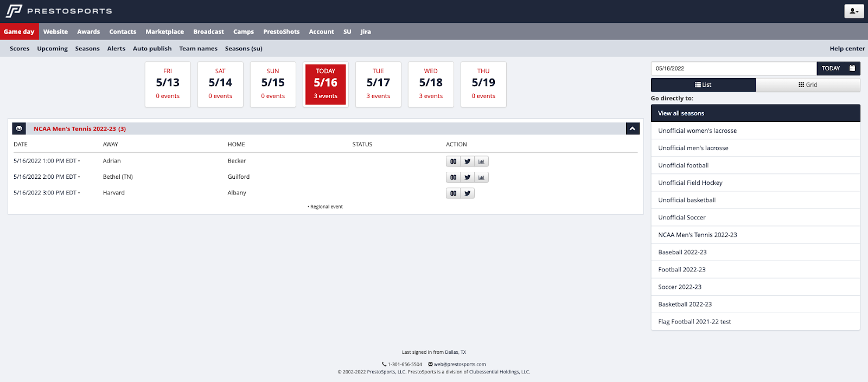The image size is (868, 382).
Task: Open stats chart for Adrian at Becker
Action: click(481, 161)
